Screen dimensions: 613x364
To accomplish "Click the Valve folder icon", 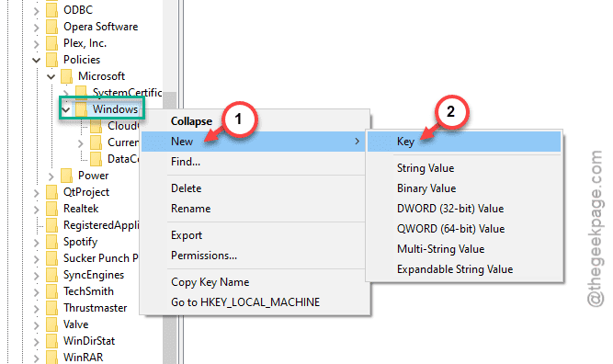I will click(51, 324).
